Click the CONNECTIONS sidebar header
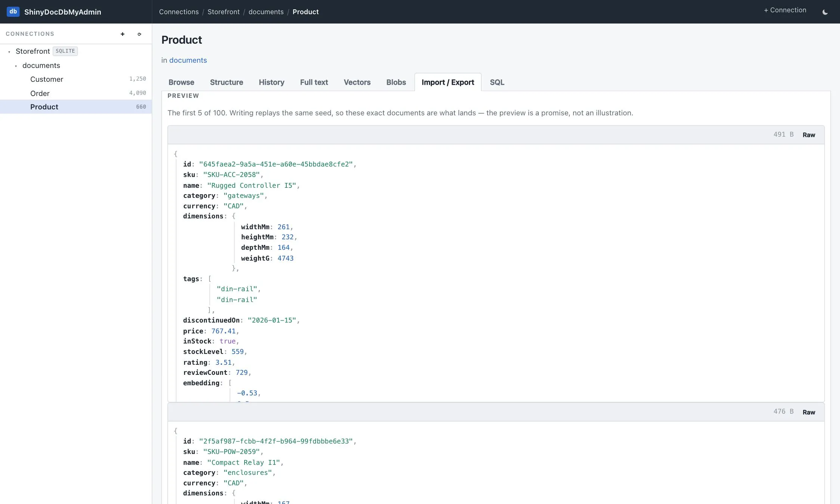840x504 pixels. 30,34
